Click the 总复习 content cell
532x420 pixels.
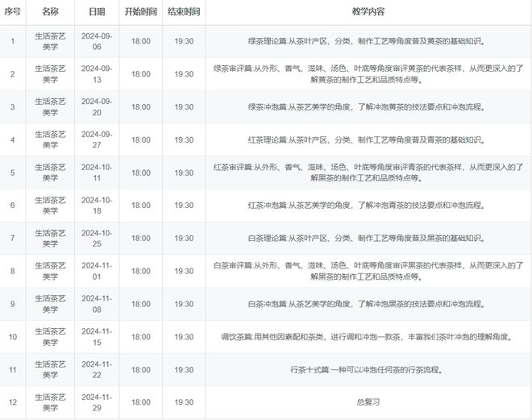click(x=368, y=402)
